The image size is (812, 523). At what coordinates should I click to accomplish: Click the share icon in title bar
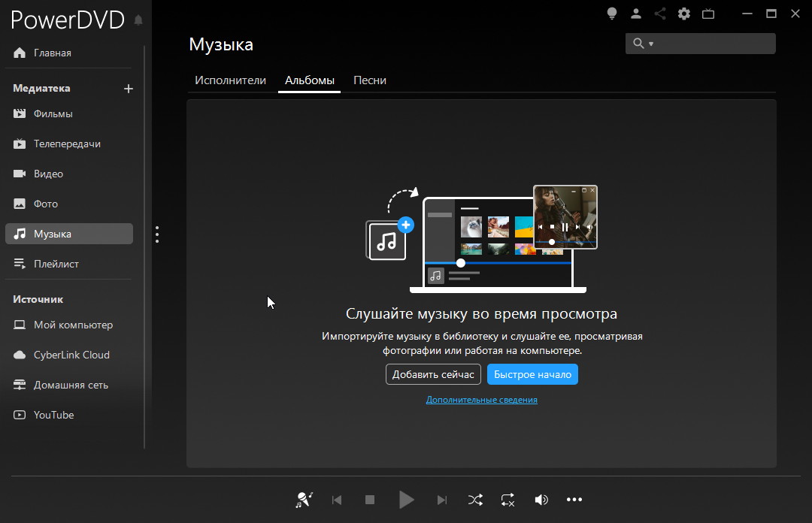tap(660, 14)
